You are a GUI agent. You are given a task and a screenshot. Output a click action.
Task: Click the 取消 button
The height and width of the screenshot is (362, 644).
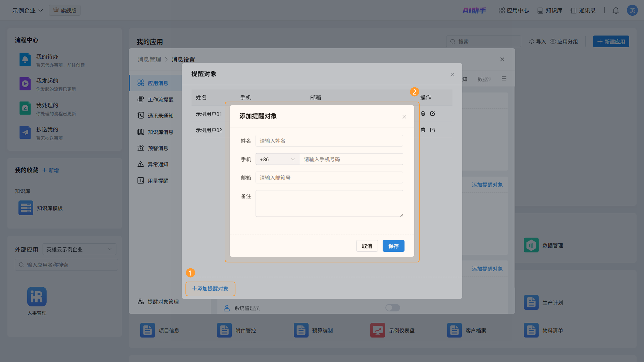(x=367, y=246)
